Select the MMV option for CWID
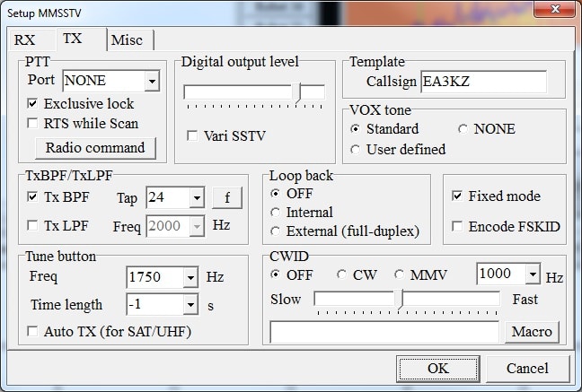 [x=399, y=274]
